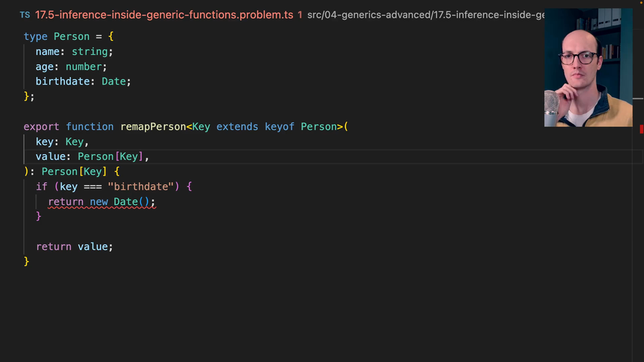Click the red error marker in overview ruler

[641, 129]
